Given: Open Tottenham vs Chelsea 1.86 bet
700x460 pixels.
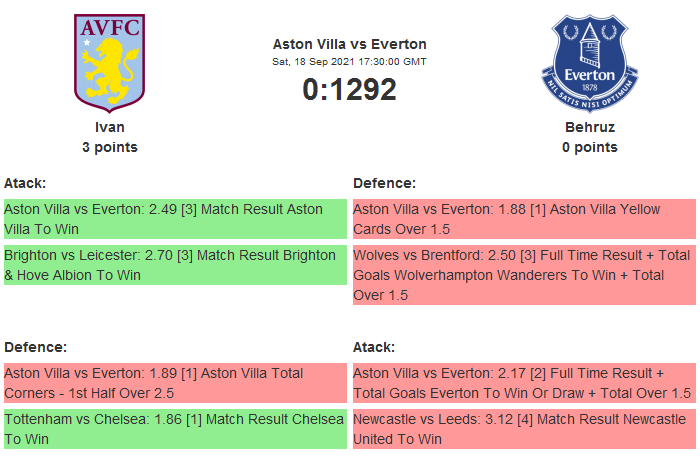Looking at the screenshot, I should pos(175,429).
